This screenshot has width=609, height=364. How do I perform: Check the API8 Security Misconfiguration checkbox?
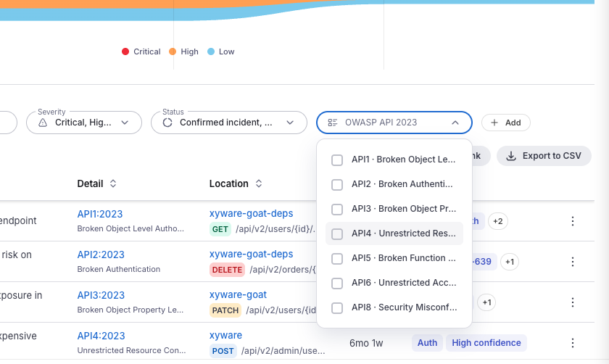336,308
